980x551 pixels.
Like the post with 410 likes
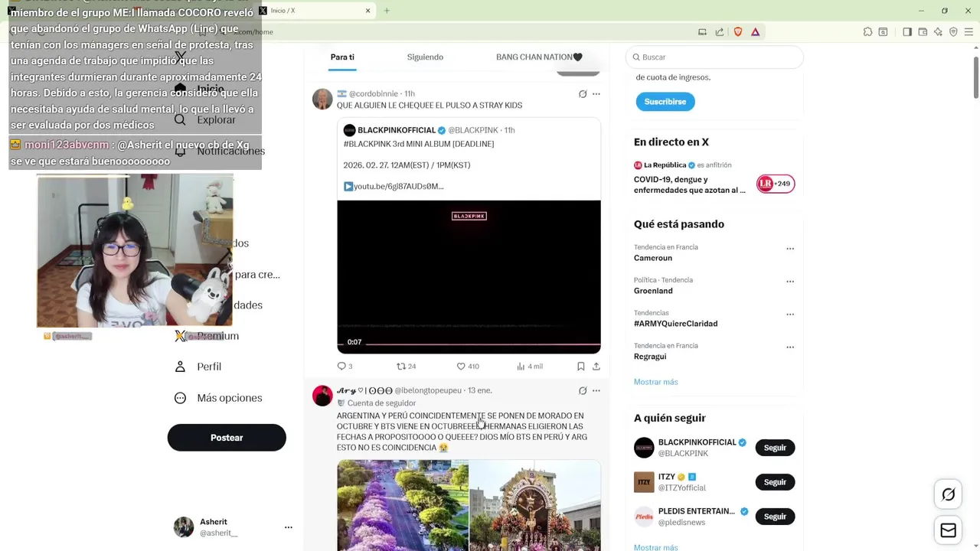point(467,366)
